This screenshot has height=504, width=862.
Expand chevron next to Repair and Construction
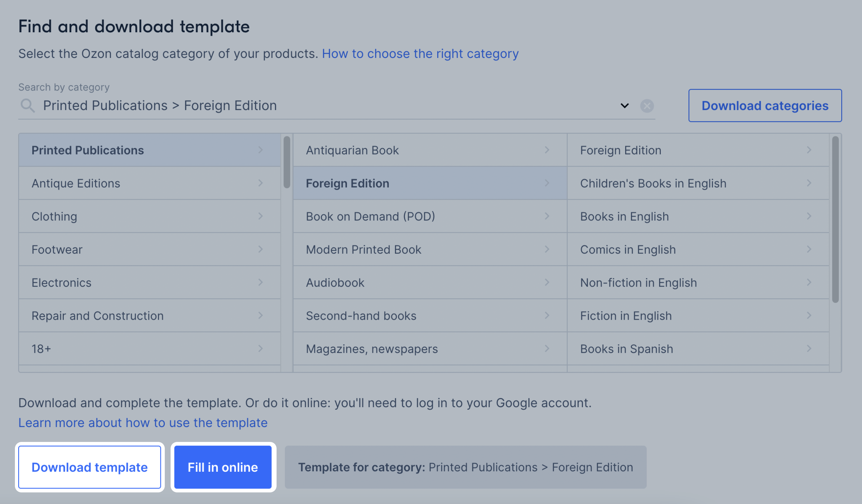click(x=260, y=315)
